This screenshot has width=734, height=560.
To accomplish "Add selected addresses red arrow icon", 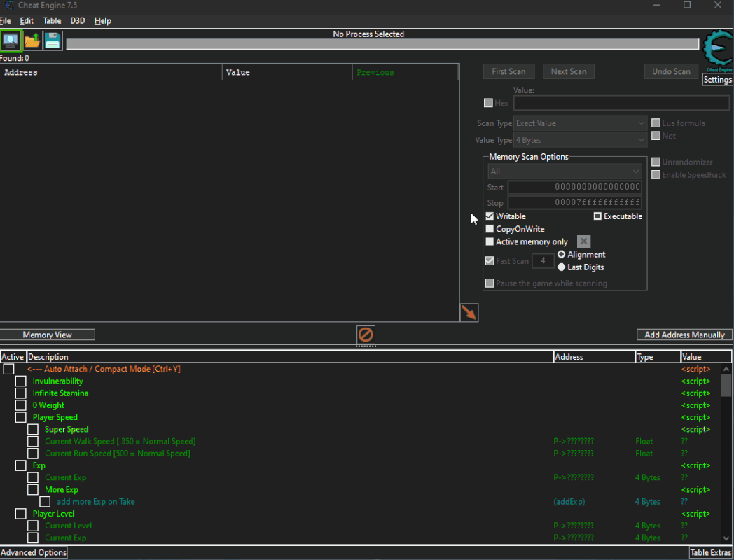I will [x=469, y=312].
